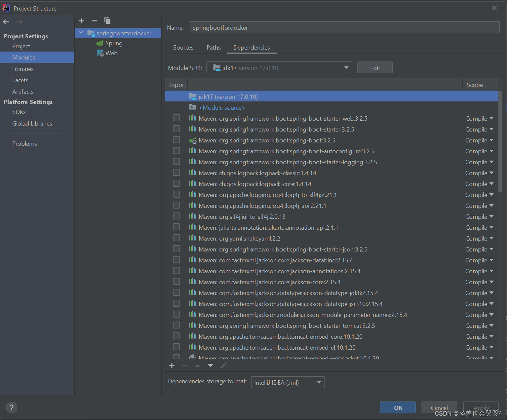Toggle export checkbox for spring-boot-autoconfigure
Image resolution: width=507 pixels, height=420 pixels.
click(x=176, y=151)
